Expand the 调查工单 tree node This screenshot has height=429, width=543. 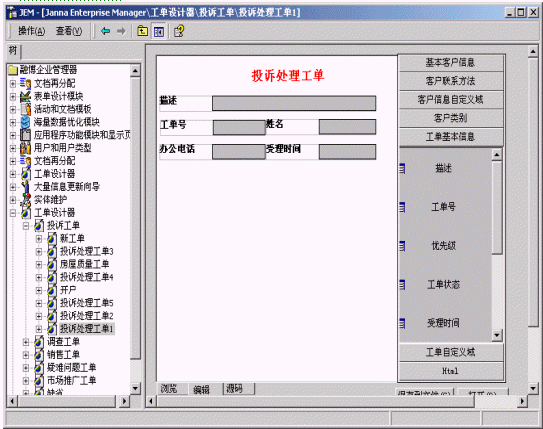click(x=26, y=342)
